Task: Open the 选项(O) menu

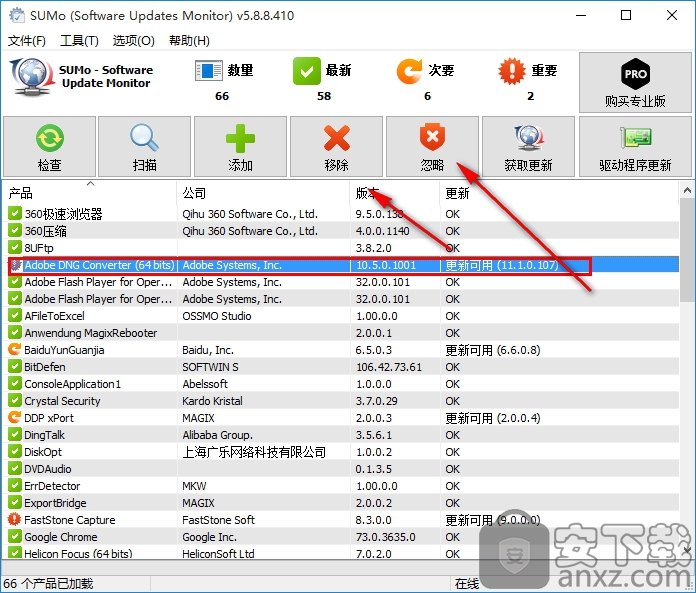Action: coord(133,41)
